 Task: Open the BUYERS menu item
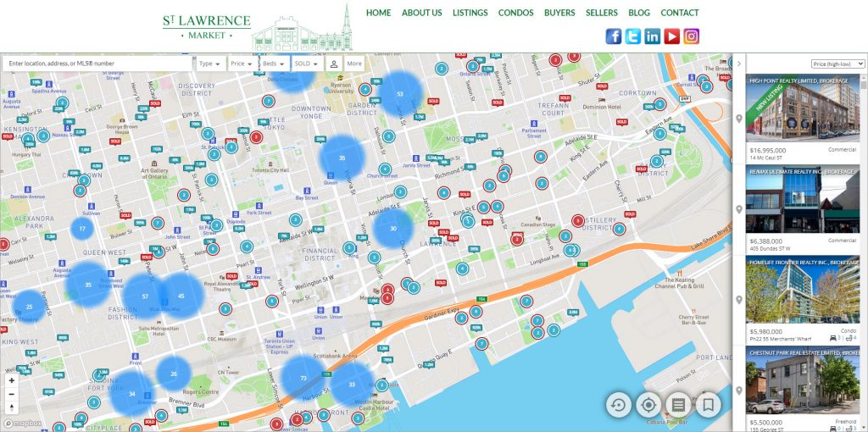(559, 13)
